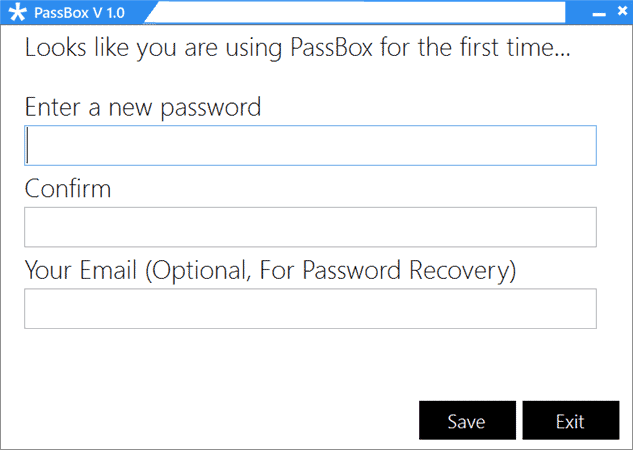Click the 'Enter a new password' label

(143, 108)
